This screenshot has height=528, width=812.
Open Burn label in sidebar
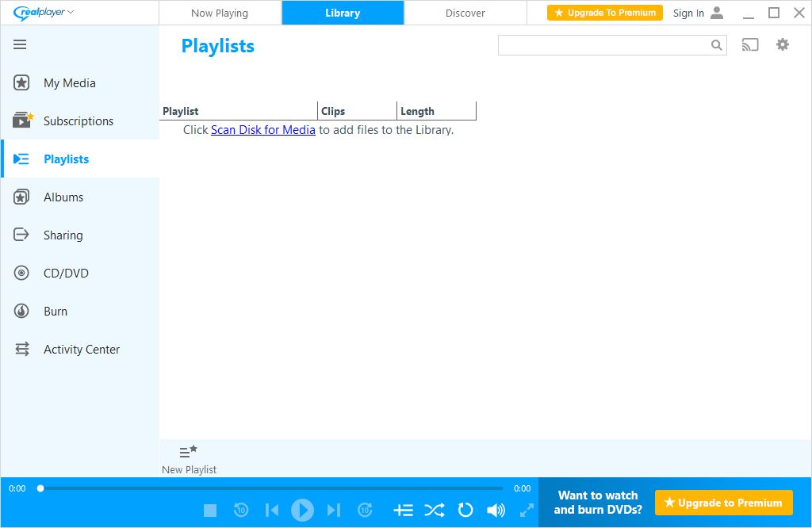tap(56, 311)
